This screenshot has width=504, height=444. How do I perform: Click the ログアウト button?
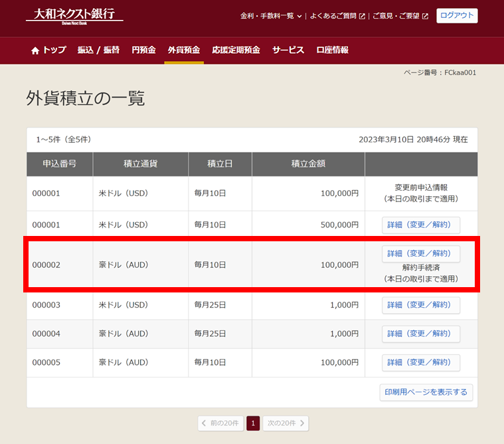pos(457,15)
